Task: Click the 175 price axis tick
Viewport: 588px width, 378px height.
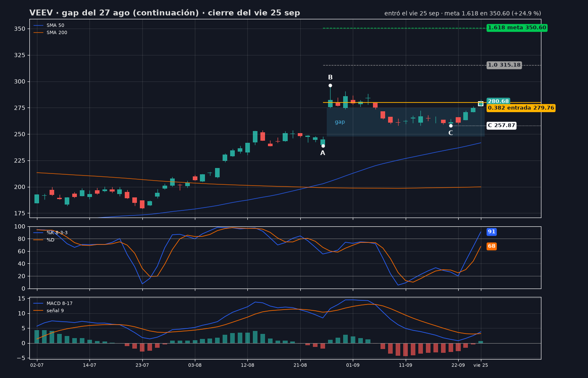Action: click(20, 213)
